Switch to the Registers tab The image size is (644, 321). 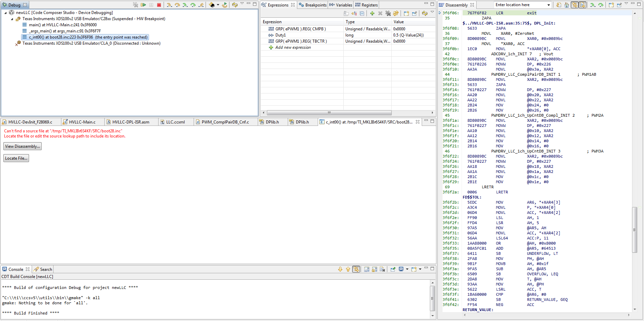point(366,5)
